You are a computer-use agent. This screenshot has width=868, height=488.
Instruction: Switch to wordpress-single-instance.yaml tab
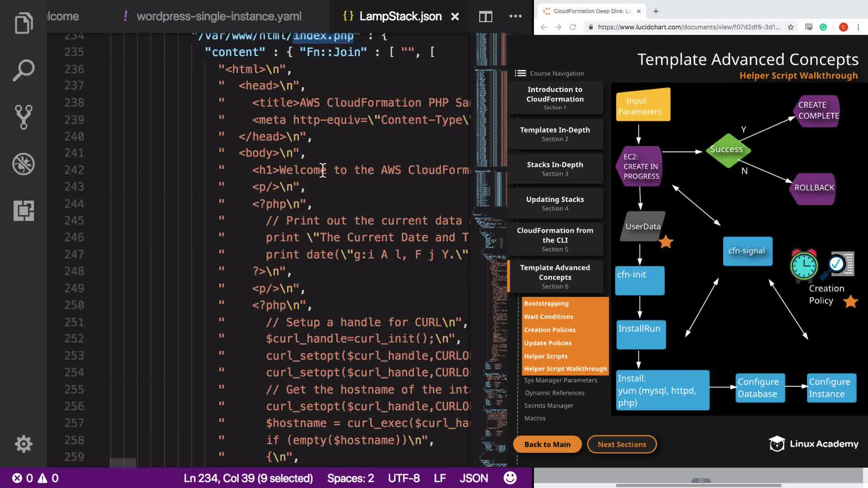(x=219, y=16)
